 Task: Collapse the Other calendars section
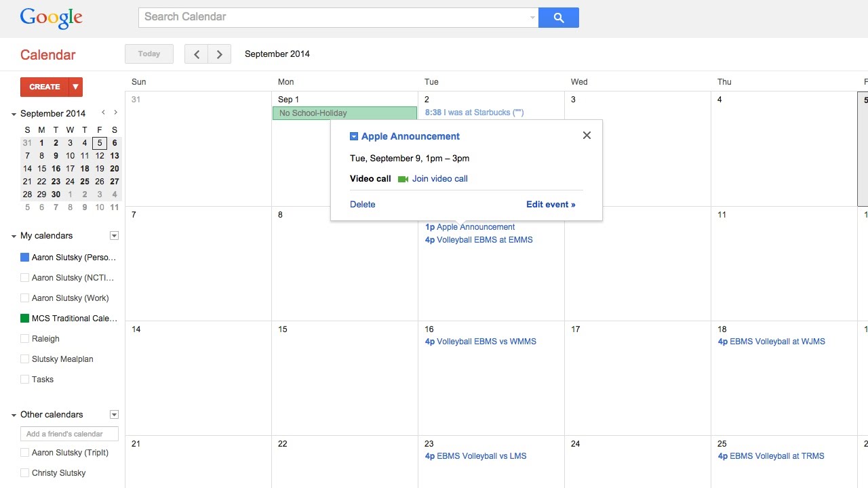14,415
